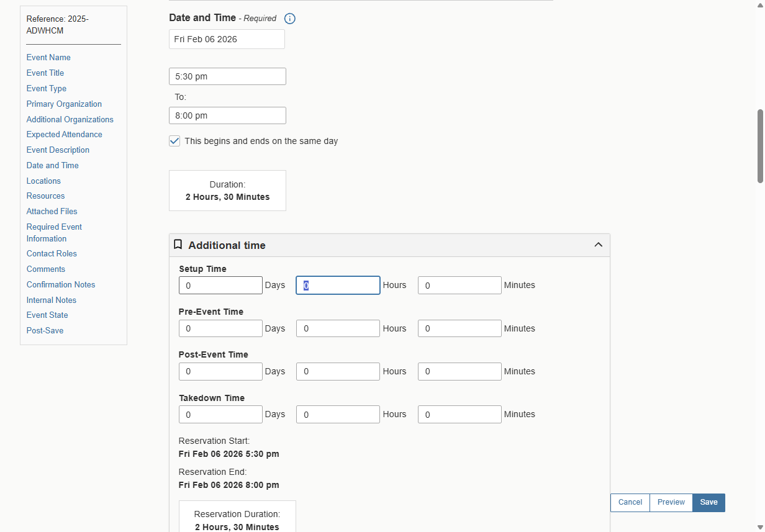765x532 pixels.
Task: Click '2 Hours, 30 Minutes' under Duration
Action: click(x=227, y=197)
